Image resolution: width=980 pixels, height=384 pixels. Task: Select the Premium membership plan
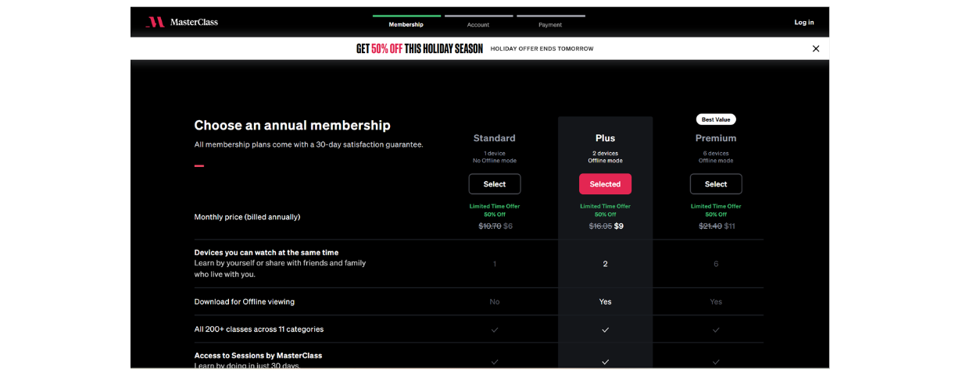pyautogui.click(x=716, y=184)
